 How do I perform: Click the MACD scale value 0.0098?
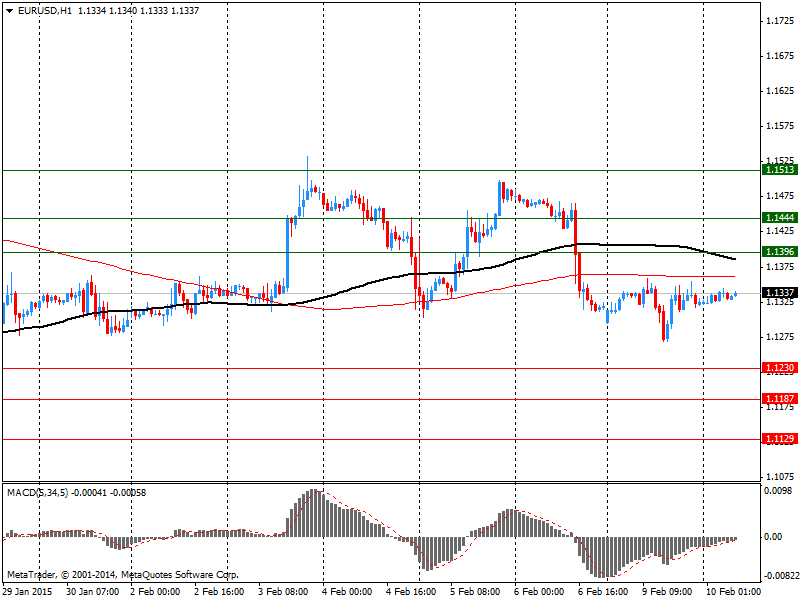pyautogui.click(x=779, y=491)
